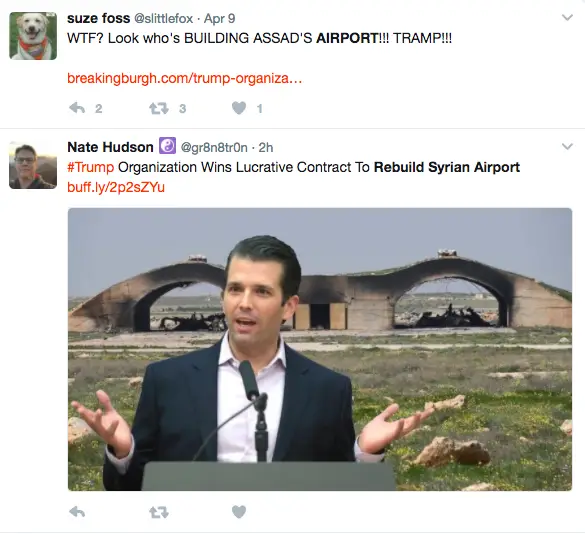Like suze foss's tweet with heart
The image size is (585, 534).
(x=239, y=108)
